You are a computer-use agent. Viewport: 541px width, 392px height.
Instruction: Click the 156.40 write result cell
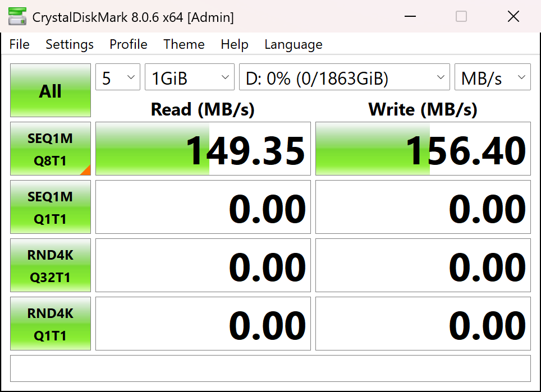423,149
